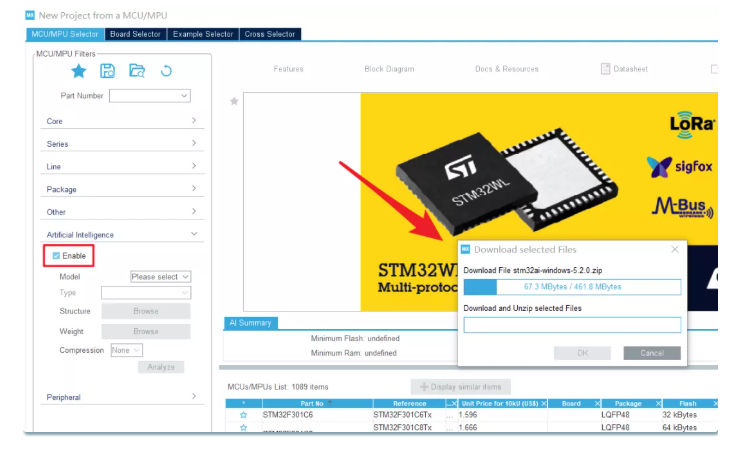Expand the Series filter section

(122, 143)
